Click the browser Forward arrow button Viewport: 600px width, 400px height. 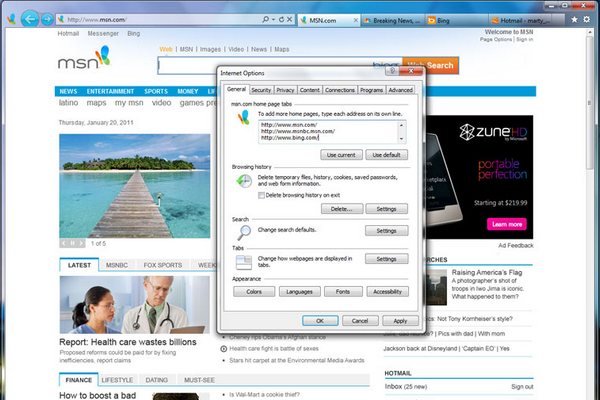click(x=47, y=19)
